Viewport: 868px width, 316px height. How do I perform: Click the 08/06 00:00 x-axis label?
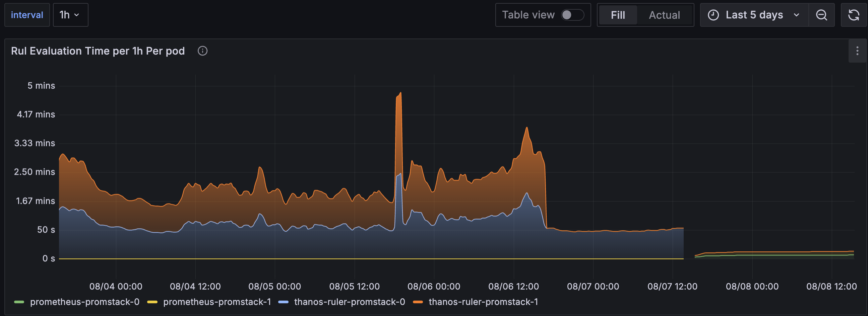click(434, 287)
